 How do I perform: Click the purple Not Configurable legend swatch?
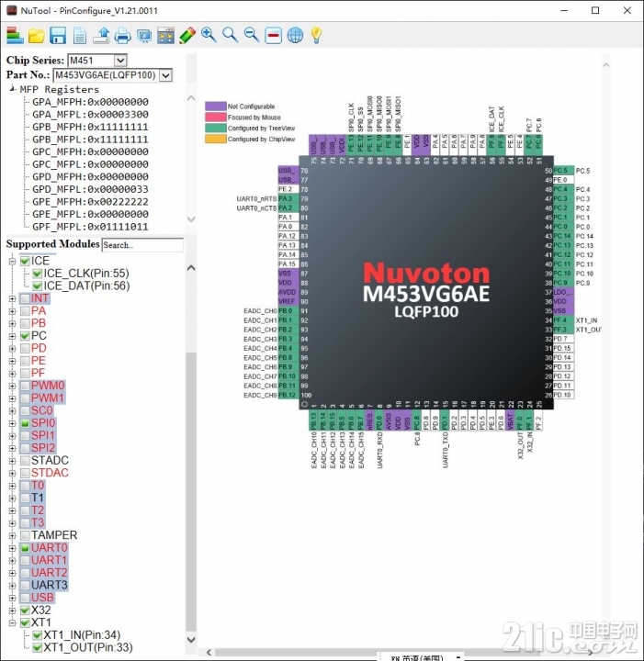click(216, 106)
